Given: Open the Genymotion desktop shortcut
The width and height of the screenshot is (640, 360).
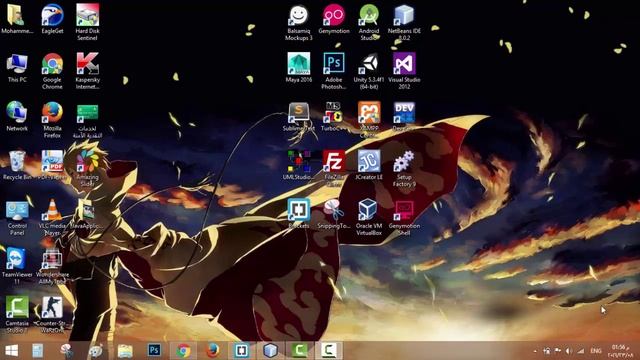Looking at the screenshot, I should click(334, 19).
